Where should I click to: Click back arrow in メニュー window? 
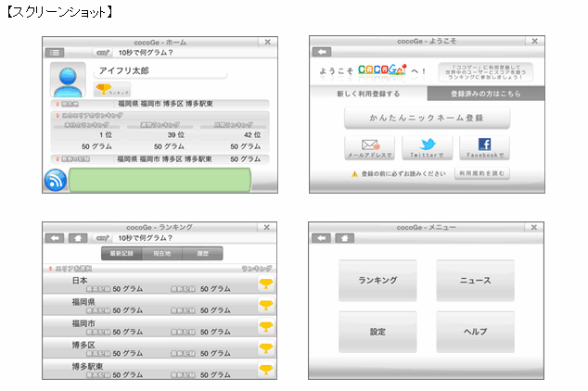(322, 238)
